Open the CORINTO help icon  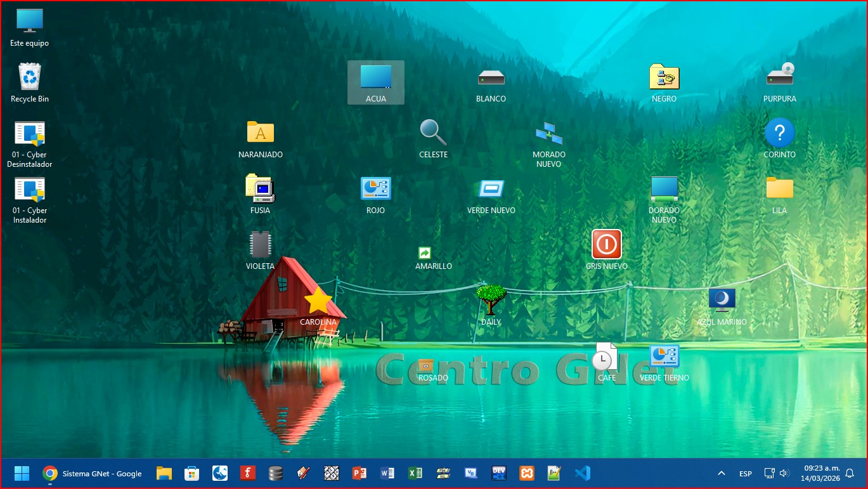(779, 133)
